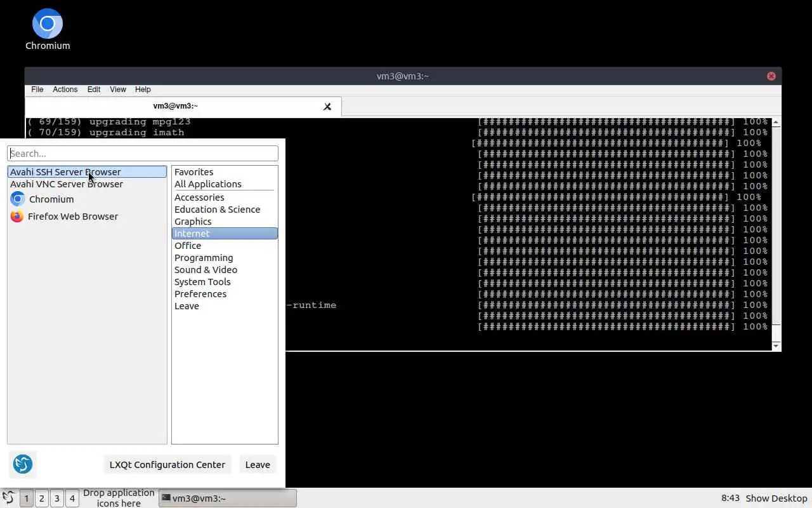Screen dimensions: 812x508
Task: Launch Firefox Web Browser from menu
Action: [x=87, y=216]
